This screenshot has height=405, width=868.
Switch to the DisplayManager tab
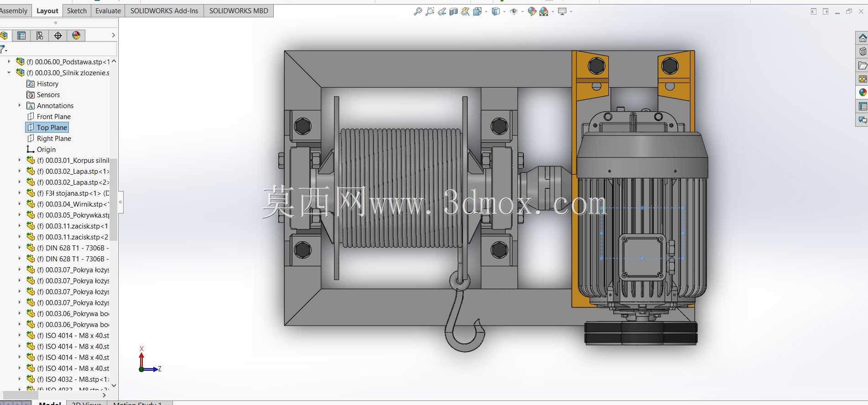coord(76,35)
